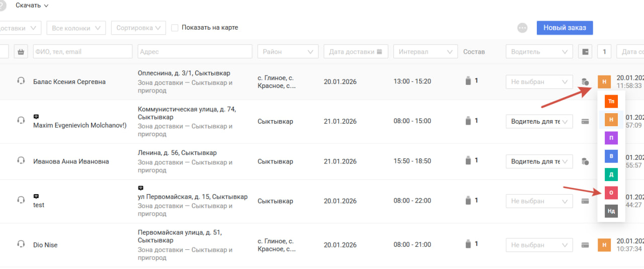Click bottle icon in Иванова Анна row
This screenshot has width=644, height=269.
click(469, 161)
